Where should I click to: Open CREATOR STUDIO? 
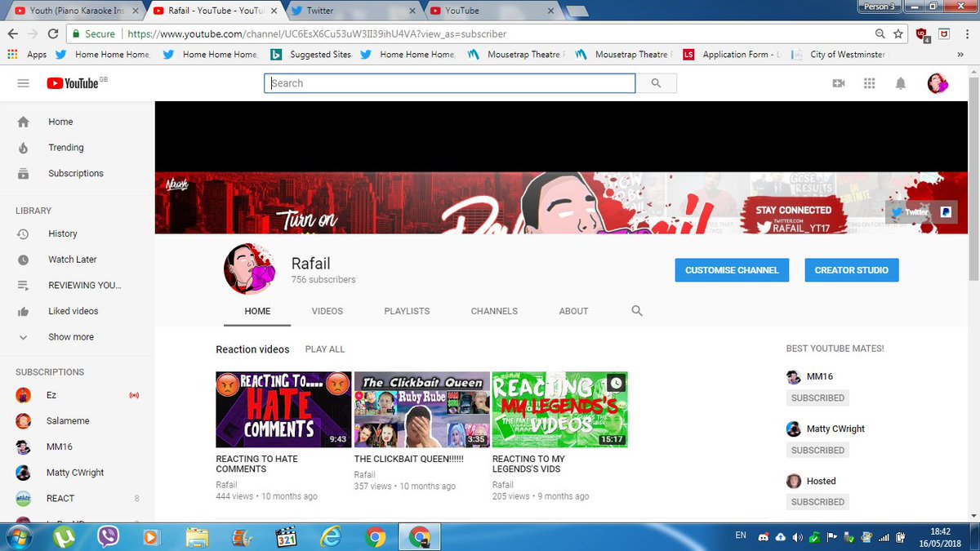[x=851, y=270]
